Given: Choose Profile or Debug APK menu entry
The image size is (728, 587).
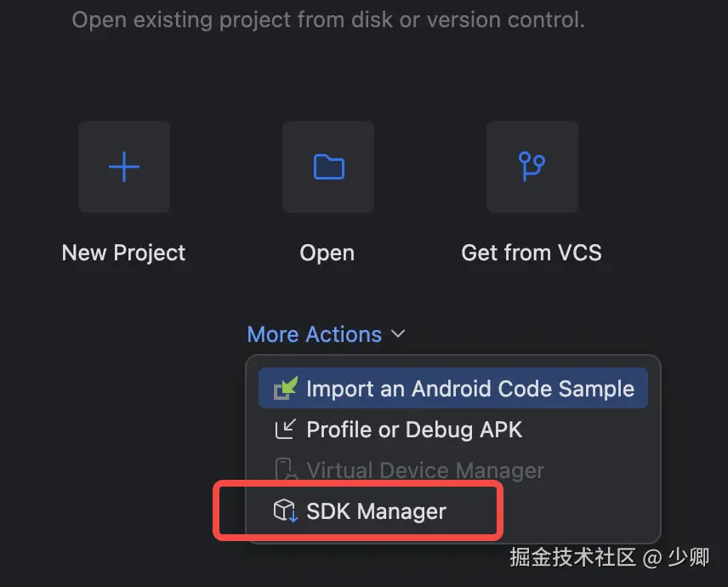Looking at the screenshot, I should click(414, 430).
